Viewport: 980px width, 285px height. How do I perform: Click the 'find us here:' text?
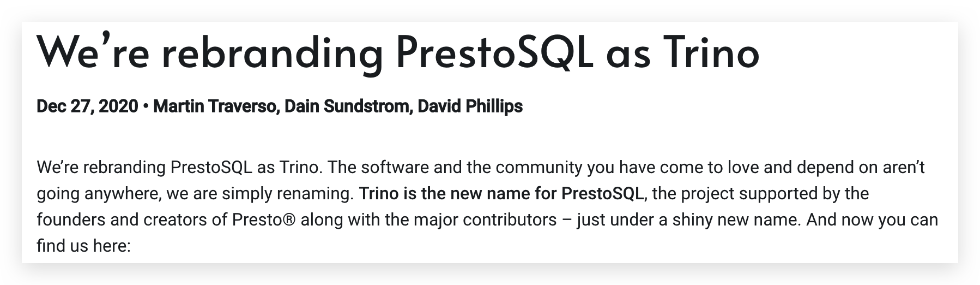point(83,246)
